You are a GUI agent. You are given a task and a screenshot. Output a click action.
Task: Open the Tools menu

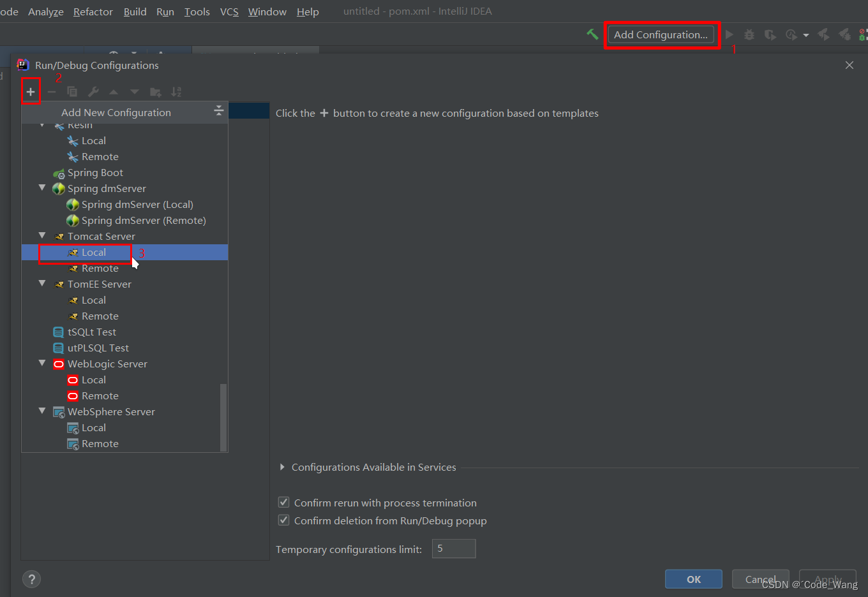click(197, 11)
